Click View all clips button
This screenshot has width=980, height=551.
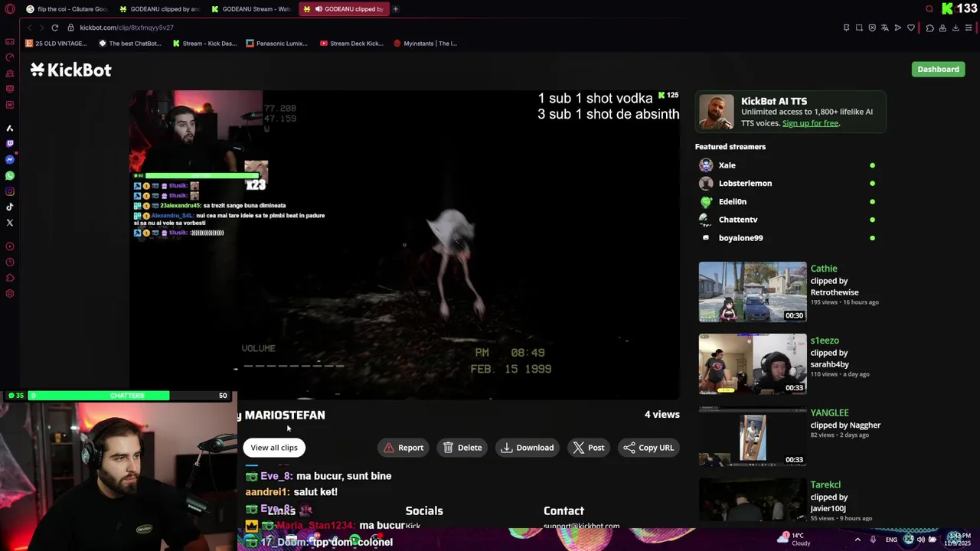(274, 448)
